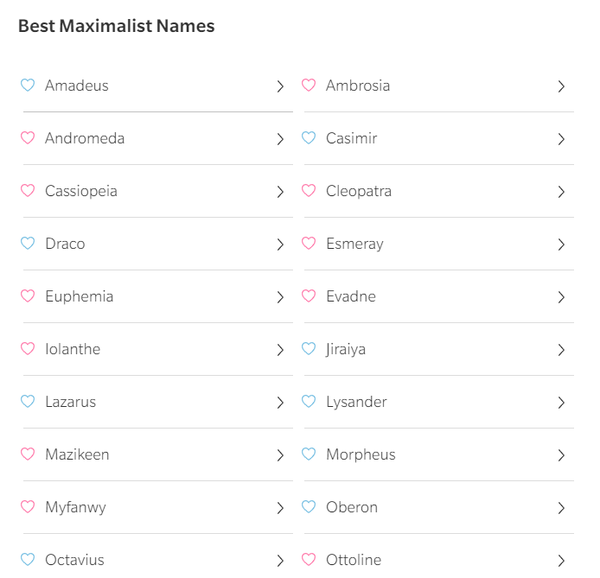Screen dimensions: 600x578
Task: Favorite Esmeray with the heart icon
Action: pyautogui.click(x=309, y=244)
